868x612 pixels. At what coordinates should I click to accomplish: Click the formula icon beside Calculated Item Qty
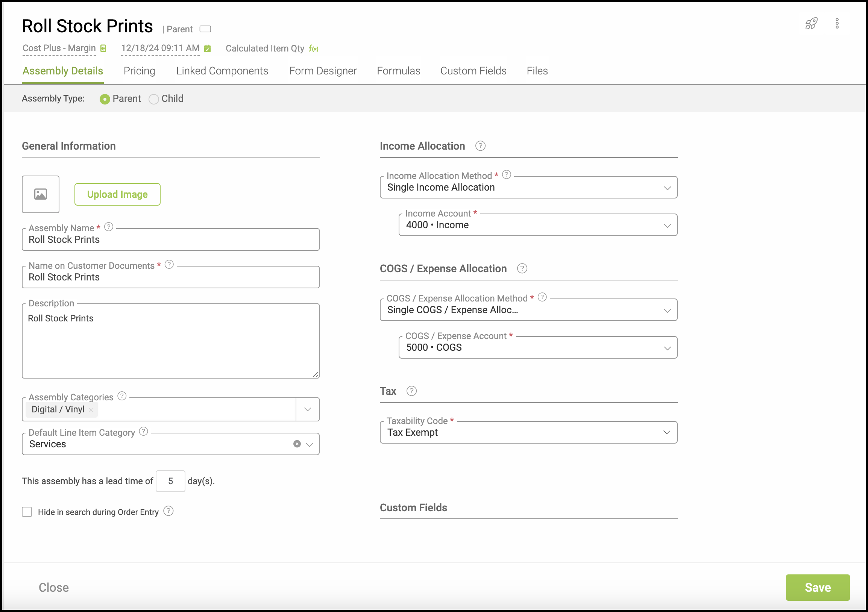pyautogui.click(x=313, y=49)
